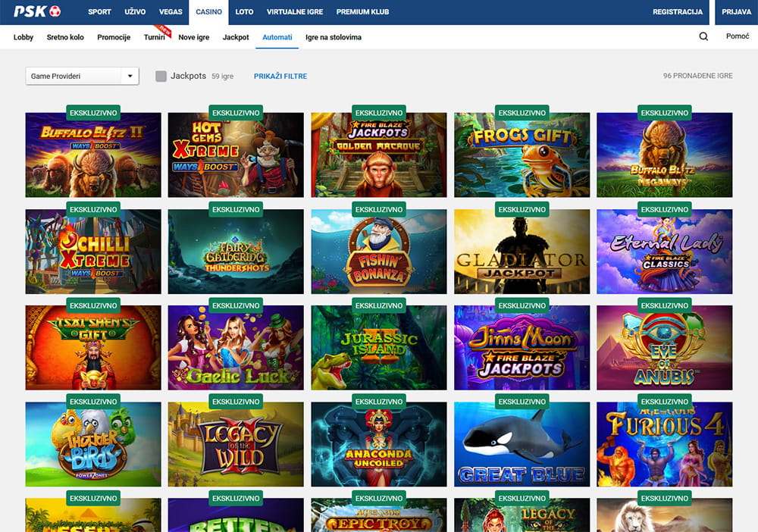Open the Jackpot tab
758x532 pixels.
coord(236,37)
